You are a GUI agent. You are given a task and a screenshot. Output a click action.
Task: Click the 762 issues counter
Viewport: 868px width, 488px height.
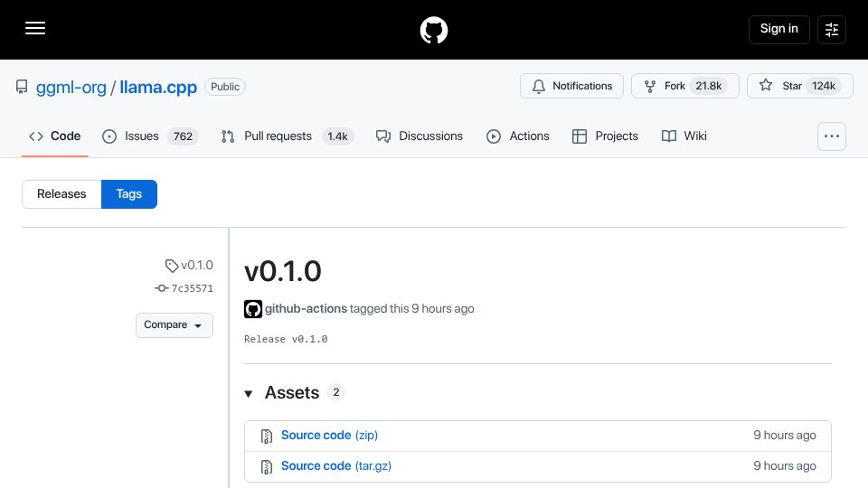[183, 136]
